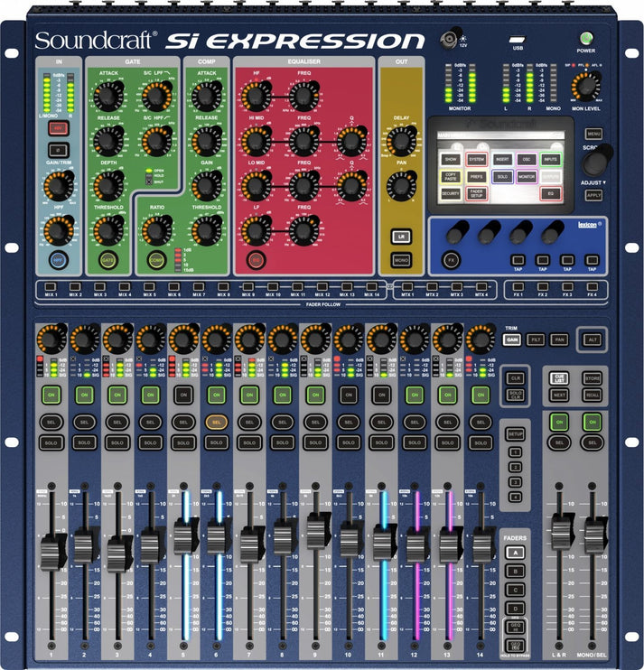
Task: Toggle the ON button for channel 1
Action: 51,395
